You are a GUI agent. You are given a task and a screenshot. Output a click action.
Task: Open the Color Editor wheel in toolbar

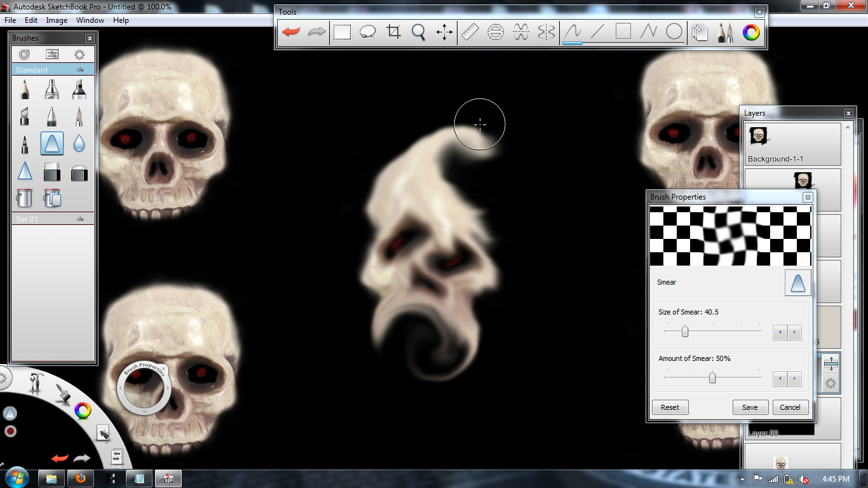751,32
